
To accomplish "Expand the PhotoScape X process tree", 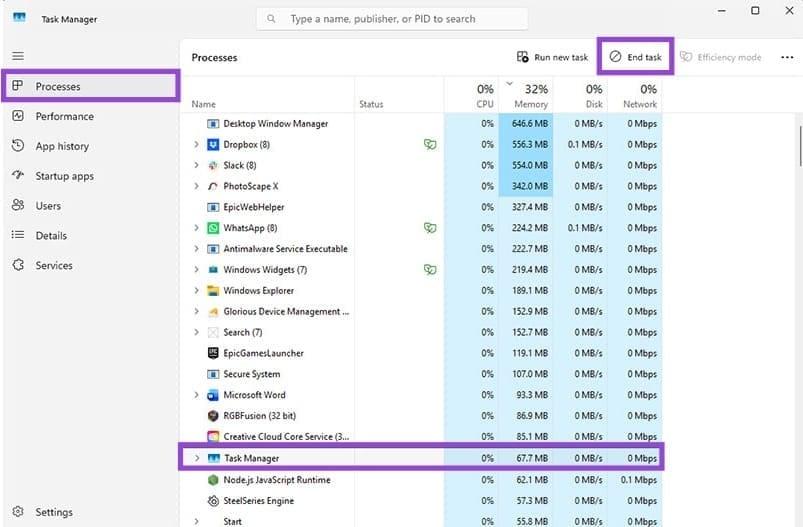I will 196,187.
